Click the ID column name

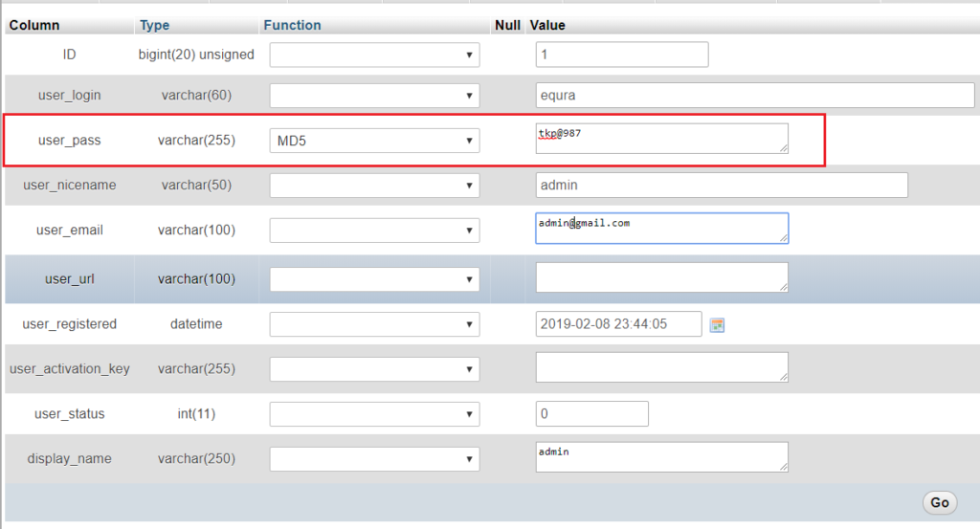(x=69, y=55)
